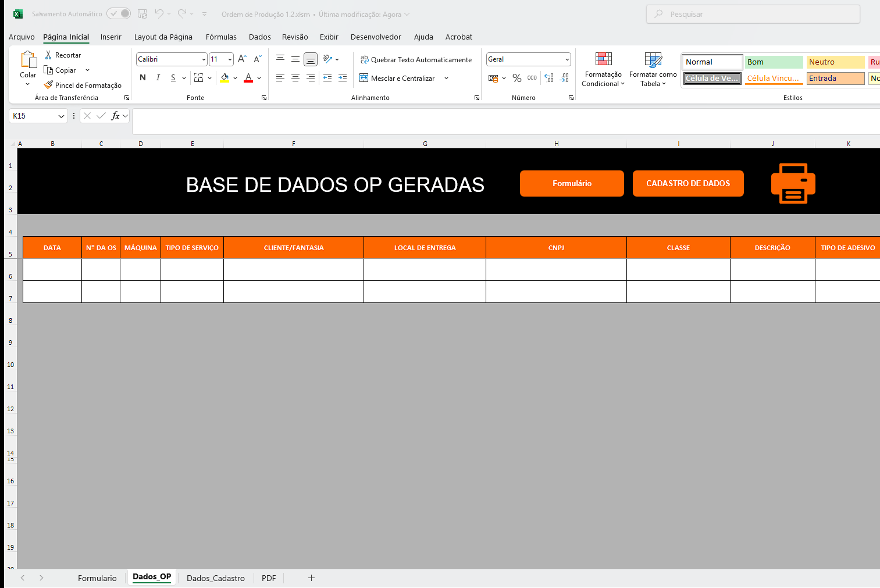Increase decimal places
This screenshot has height=588, width=880.
[x=549, y=78]
